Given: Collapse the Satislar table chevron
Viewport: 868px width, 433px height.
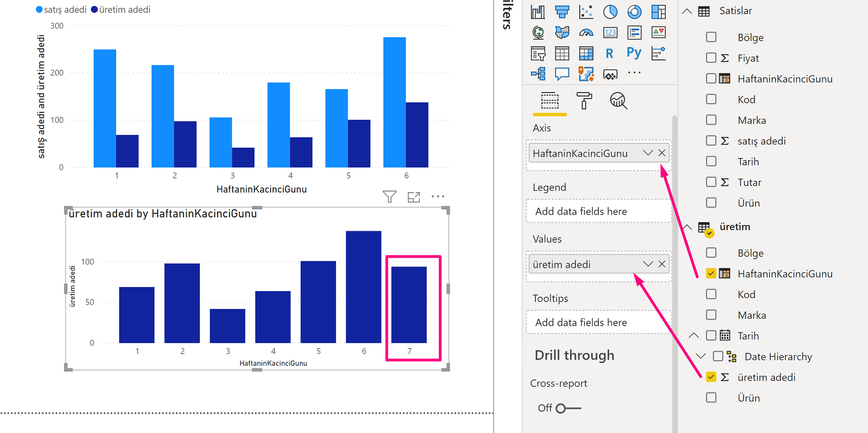Looking at the screenshot, I should coord(687,11).
